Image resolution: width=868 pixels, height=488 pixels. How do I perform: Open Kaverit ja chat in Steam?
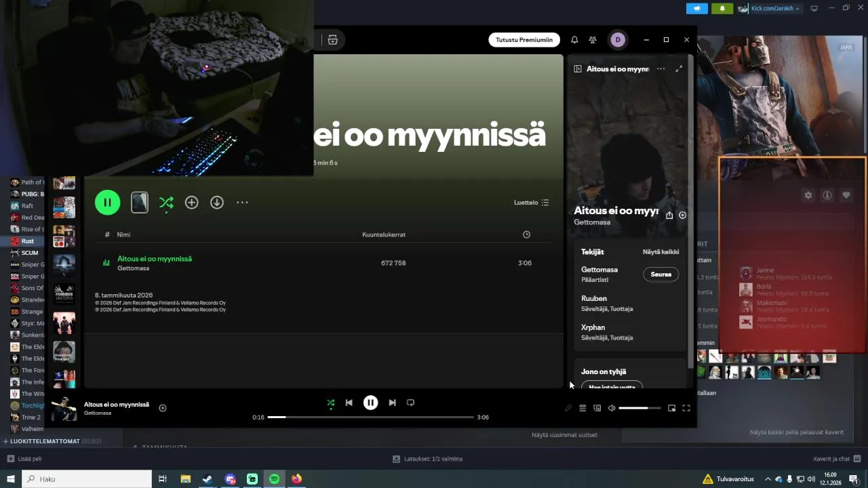[837, 459]
